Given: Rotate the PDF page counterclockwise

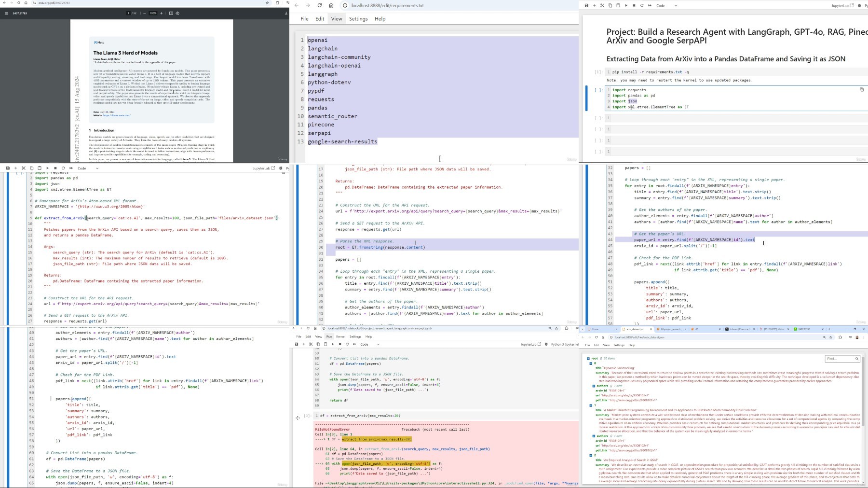Looking at the screenshot, I should click(177, 13).
